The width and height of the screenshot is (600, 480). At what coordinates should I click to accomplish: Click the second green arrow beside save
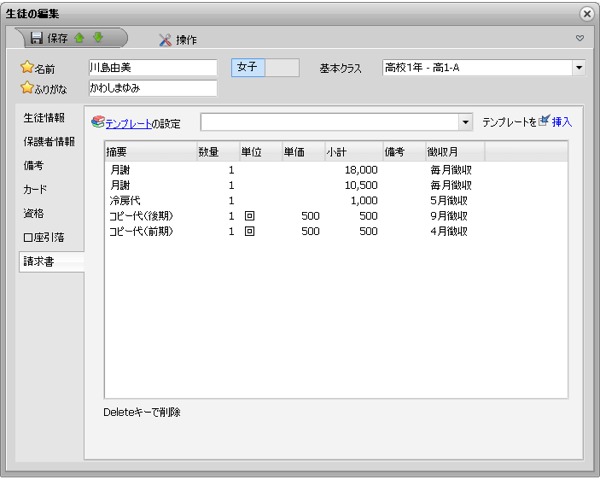click(x=97, y=39)
